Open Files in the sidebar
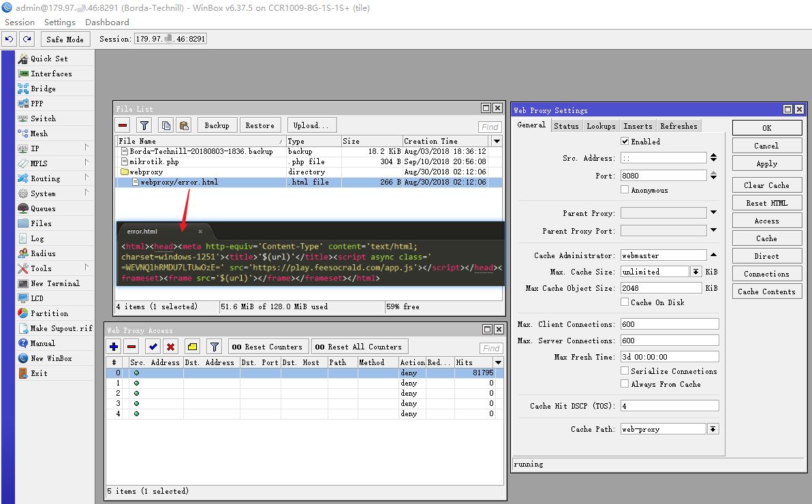The width and height of the screenshot is (812, 504). (x=41, y=223)
